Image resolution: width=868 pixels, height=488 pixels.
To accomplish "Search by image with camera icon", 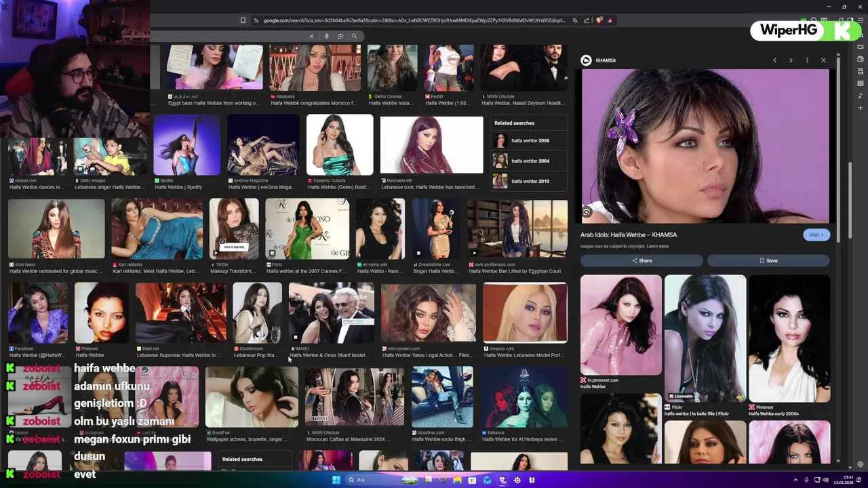I will pos(340,36).
